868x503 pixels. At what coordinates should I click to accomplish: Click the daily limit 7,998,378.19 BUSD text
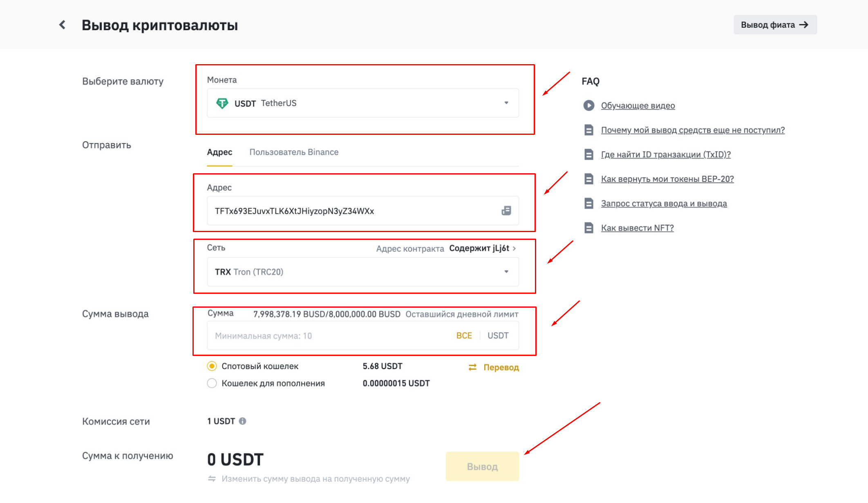(x=327, y=314)
